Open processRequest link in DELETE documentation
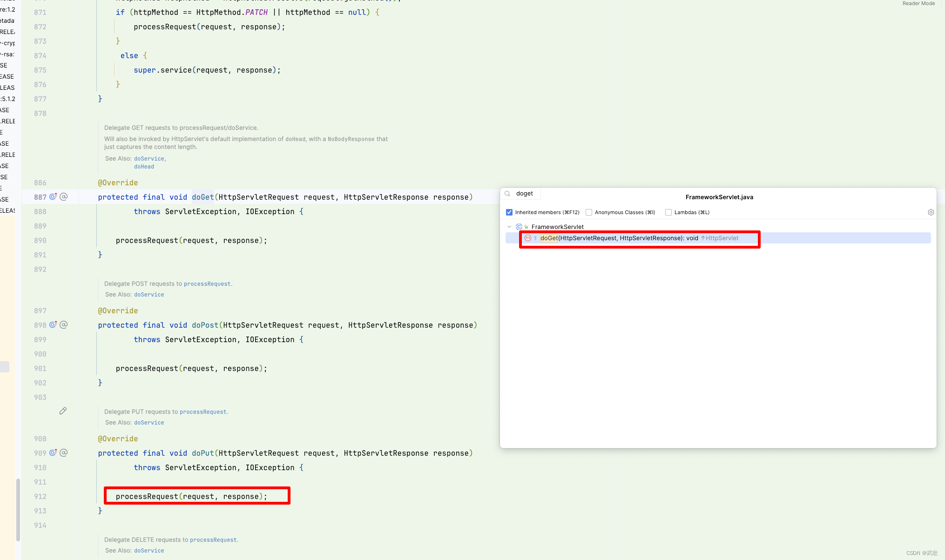Viewport: 945px width, 560px height. (213, 540)
